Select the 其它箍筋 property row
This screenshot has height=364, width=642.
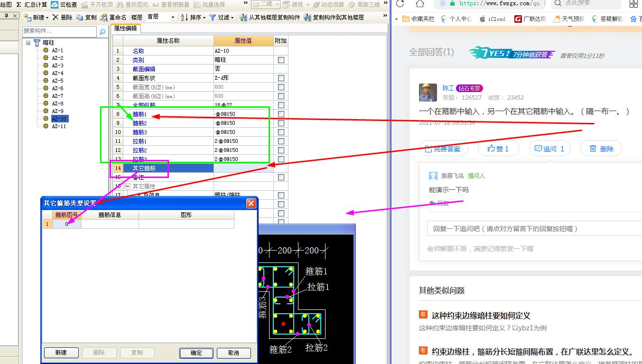coord(168,168)
